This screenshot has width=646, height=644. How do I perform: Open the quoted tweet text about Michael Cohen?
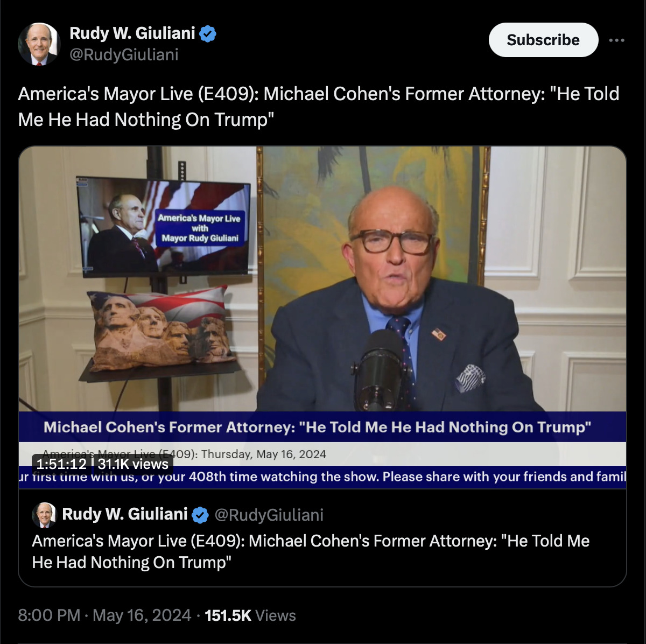click(311, 551)
